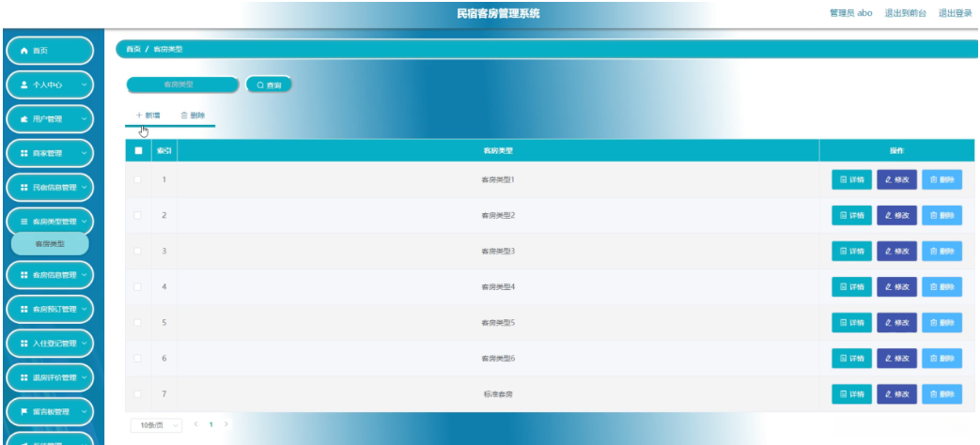Click the grid icon beside 民宿信息管理

[24, 187]
